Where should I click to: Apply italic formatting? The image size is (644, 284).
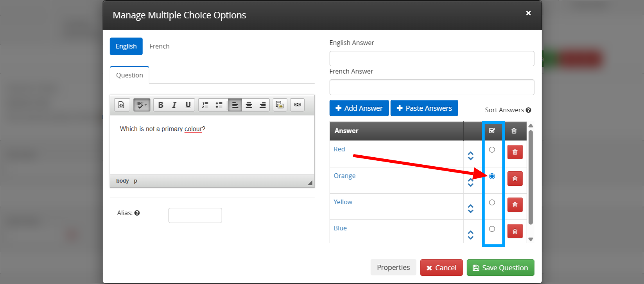click(174, 105)
